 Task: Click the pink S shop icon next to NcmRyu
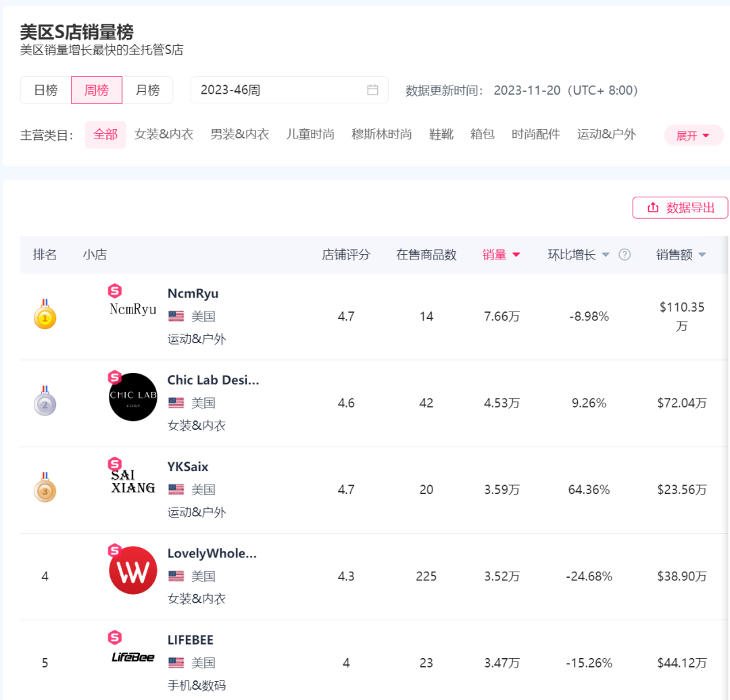point(114,291)
